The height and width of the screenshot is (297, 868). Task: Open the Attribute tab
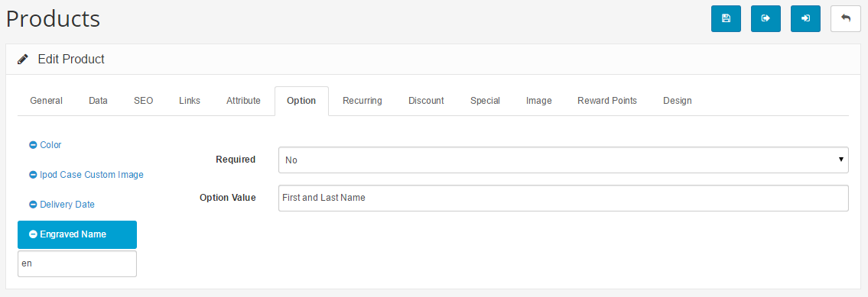[243, 101]
